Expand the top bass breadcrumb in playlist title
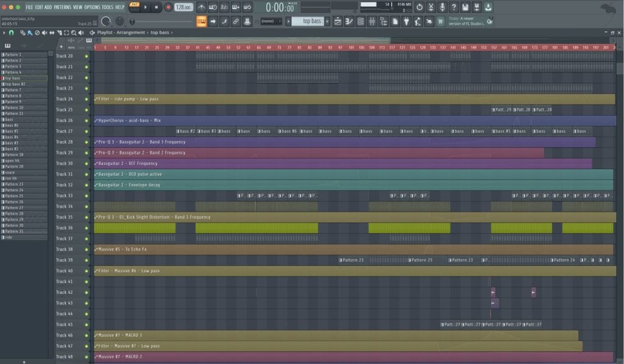Viewport: 624px width, 364px height. (160, 33)
